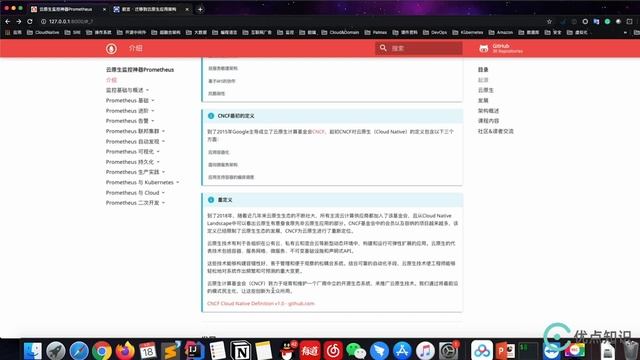The image size is (640, 360).
Task: Open System Preferences from the dock
Action: (x=448, y=351)
